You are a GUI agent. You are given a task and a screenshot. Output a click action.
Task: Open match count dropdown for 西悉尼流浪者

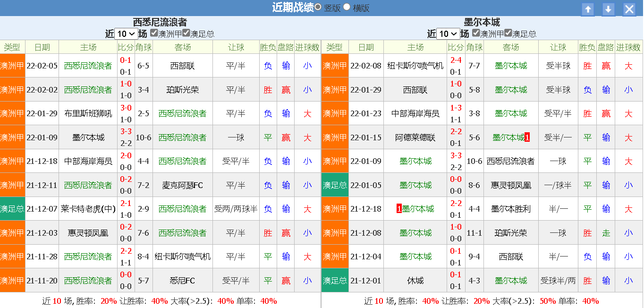coord(126,34)
